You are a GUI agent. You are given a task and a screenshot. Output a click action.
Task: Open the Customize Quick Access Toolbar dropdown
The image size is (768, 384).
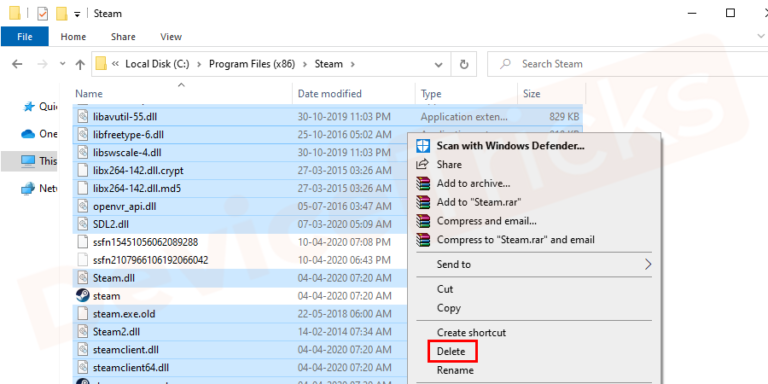tap(77, 14)
